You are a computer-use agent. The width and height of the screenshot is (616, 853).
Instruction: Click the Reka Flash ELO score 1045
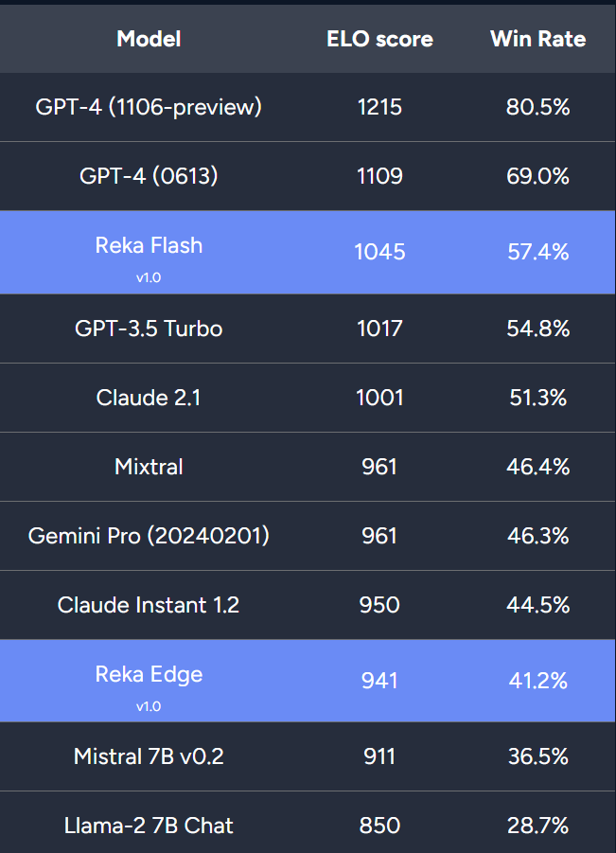point(379,252)
